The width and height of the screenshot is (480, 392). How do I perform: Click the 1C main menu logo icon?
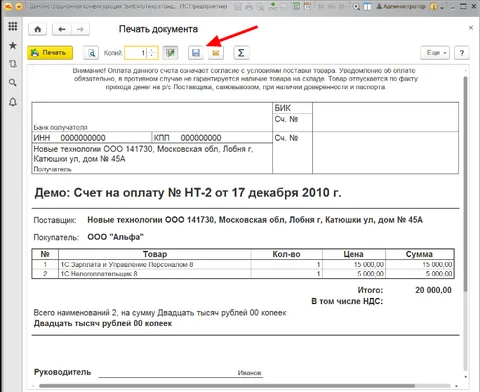point(8,6)
